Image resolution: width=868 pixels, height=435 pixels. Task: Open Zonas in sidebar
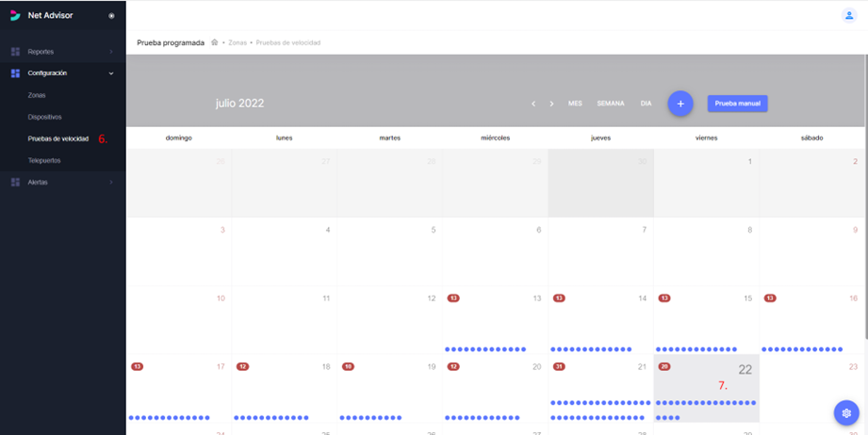click(x=37, y=95)
